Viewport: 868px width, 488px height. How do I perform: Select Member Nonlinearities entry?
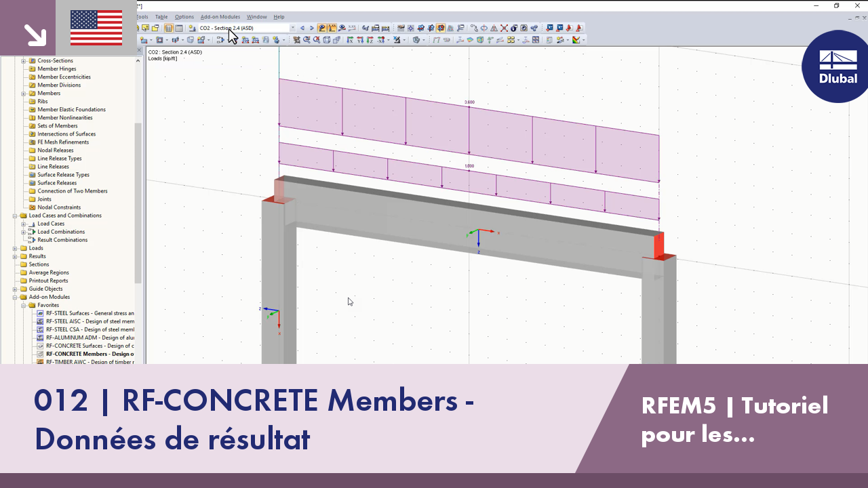pyautogui.click(x=65, y=117)
